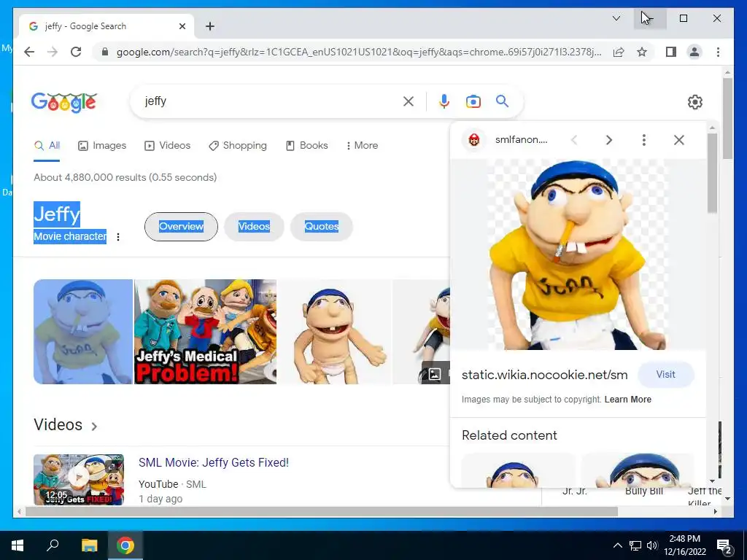The image size is (747, 560).
Task: Open the highlighted Jeffy yellow shirt thumbnail
Action: [83, 332]
